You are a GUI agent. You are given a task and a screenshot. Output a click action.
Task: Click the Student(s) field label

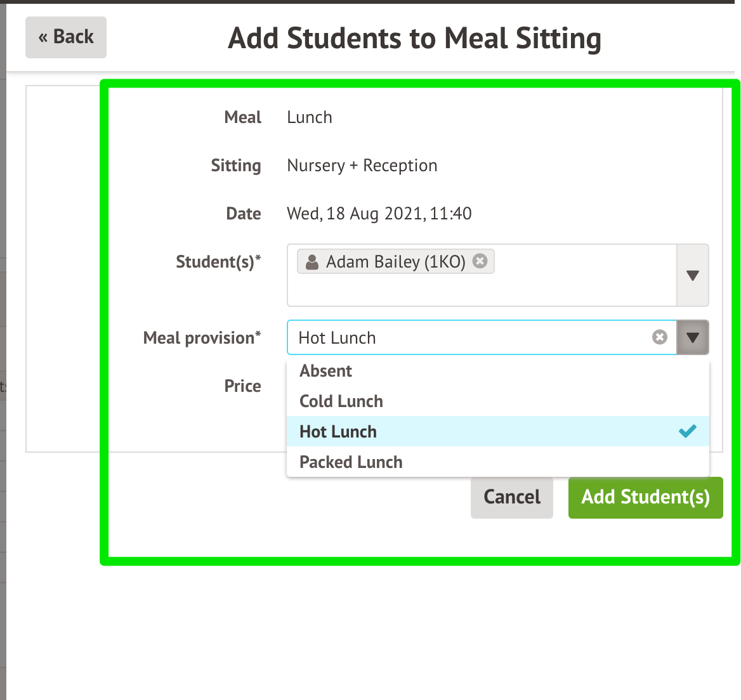point(218,262)
